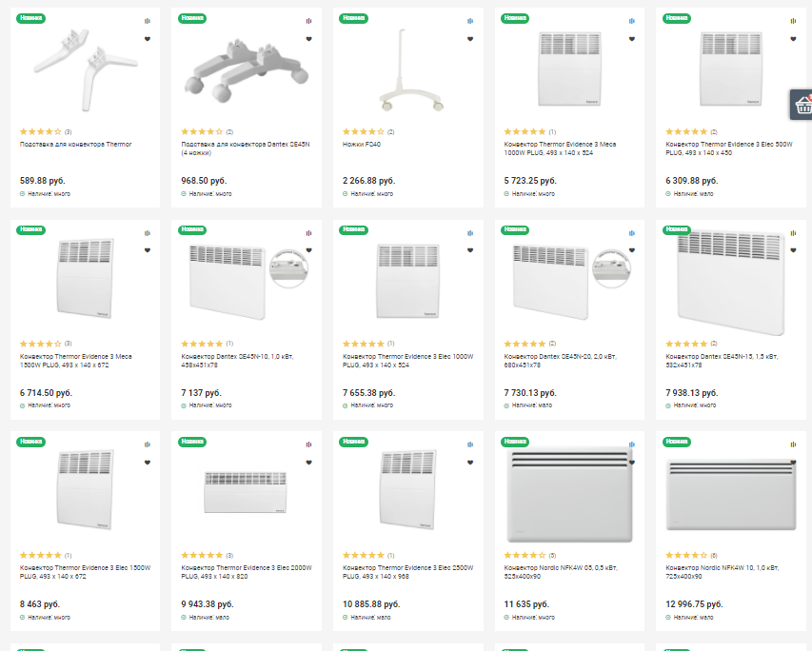Open Конвектор Thermor Evidence 3 Meca 1000W link
The image size is (812, 651).
coord(560,148)
